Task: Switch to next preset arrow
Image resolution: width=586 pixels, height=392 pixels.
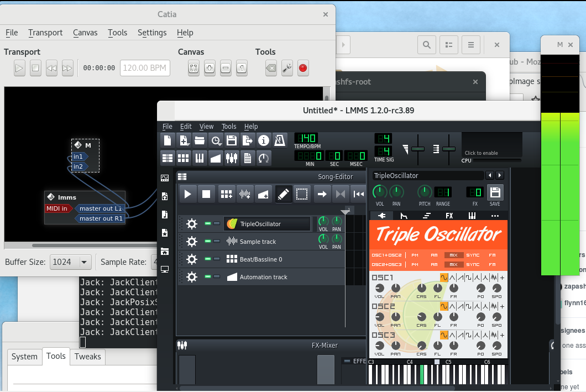Action: (x=500, y=175)
